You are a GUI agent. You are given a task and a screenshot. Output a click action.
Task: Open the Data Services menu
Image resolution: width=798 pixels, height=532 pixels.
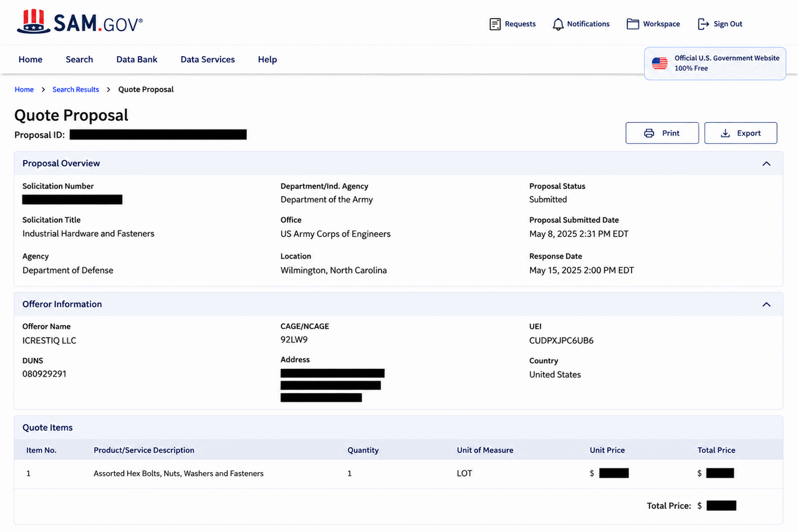[208, 60]
